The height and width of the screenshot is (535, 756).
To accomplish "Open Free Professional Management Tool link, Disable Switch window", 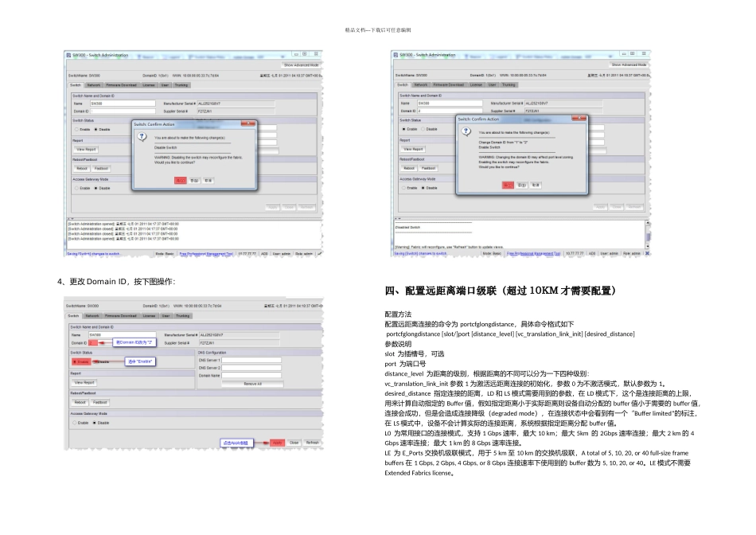I will click(x=206, y=253).
